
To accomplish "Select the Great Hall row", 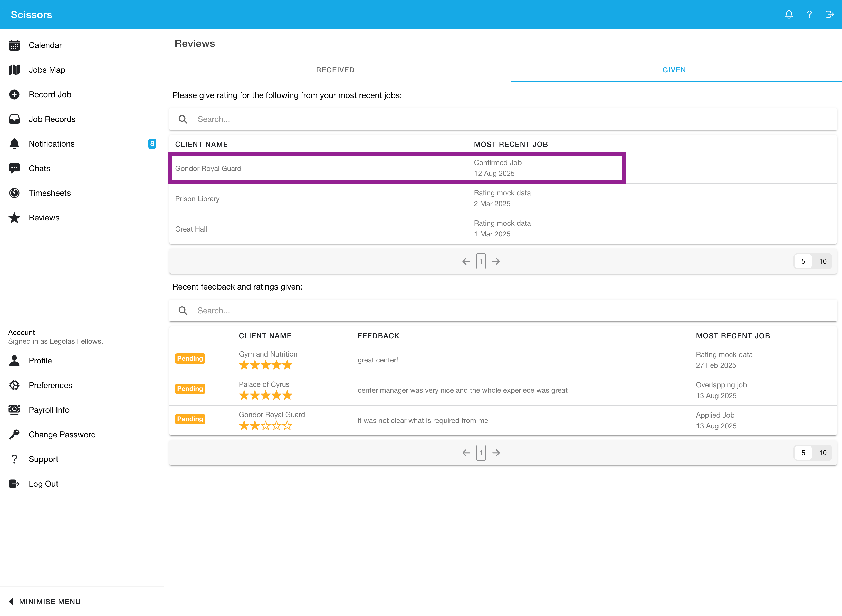I will tap(503, 229).
